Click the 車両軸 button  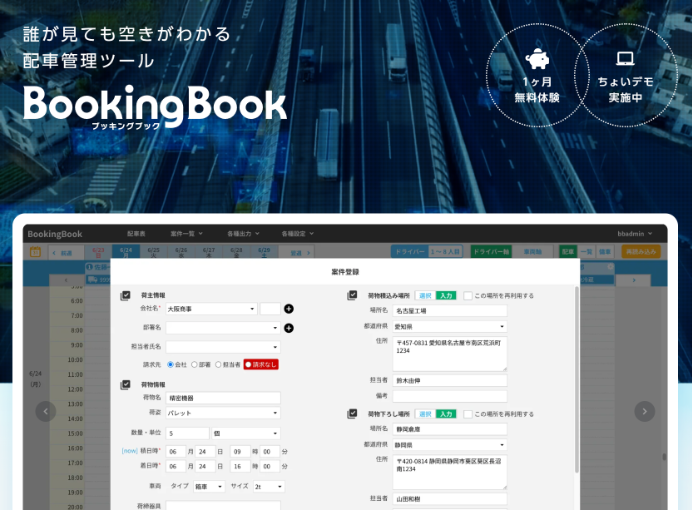(x=533, y=252)
